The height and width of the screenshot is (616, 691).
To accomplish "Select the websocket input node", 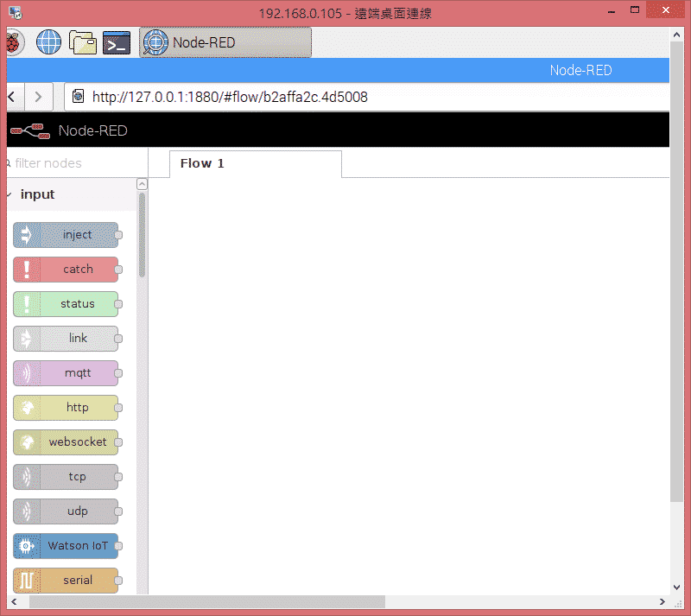I will coord(66,441).
